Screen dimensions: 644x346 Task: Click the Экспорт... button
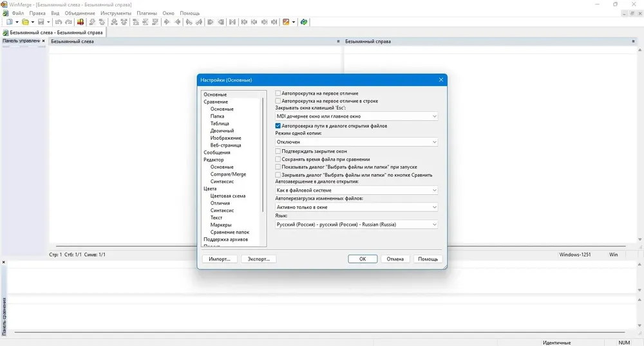click(258, 259)
